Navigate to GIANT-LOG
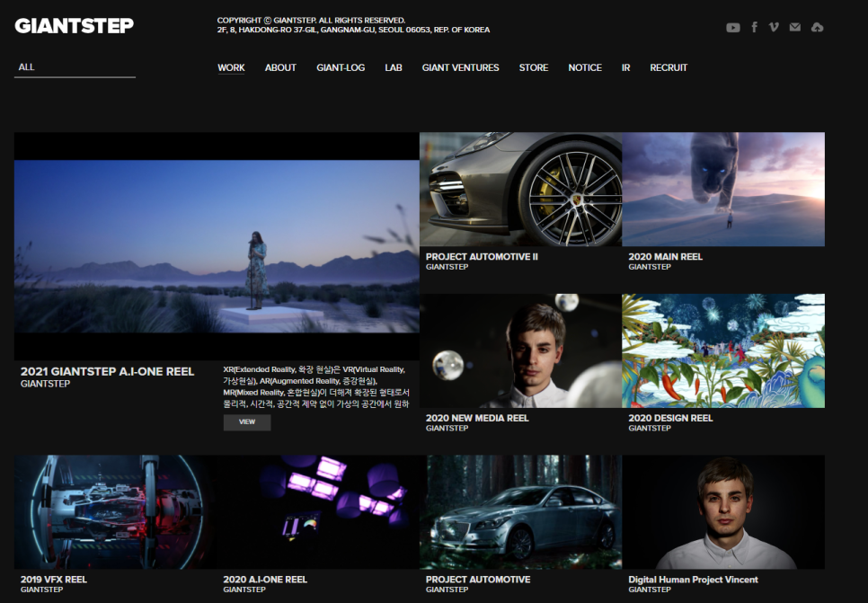The height and width of the screenshot is (603, 868). coord(341,67)
